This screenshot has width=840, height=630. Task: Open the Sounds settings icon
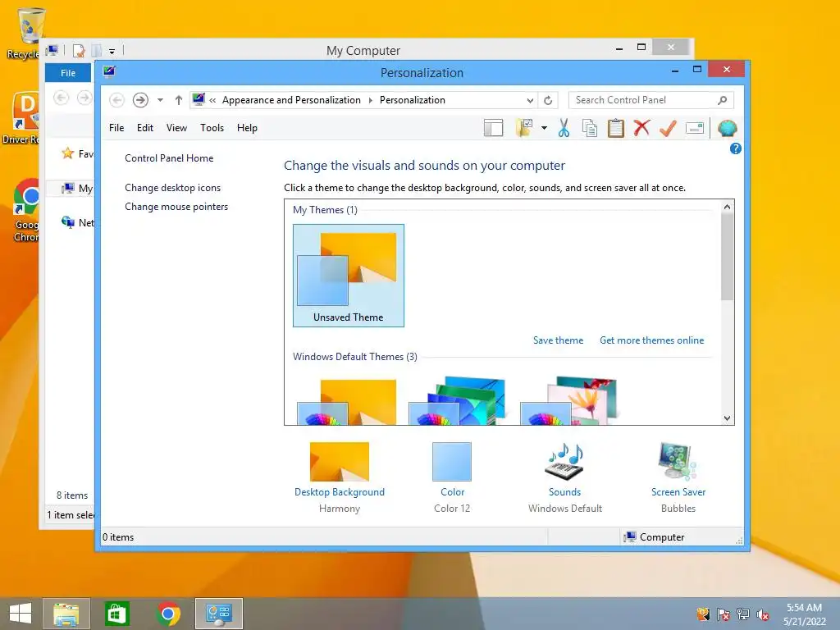coord(564,461)
